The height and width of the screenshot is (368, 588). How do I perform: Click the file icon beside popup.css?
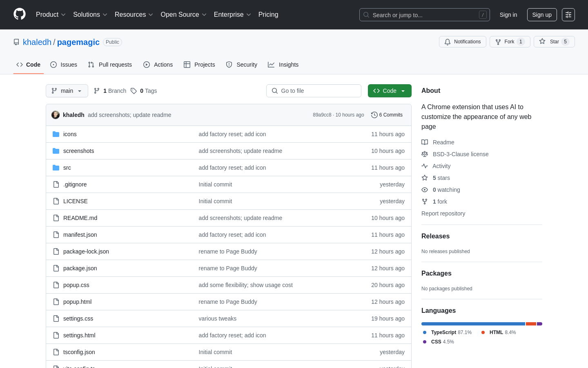click(x=56, y=285)
